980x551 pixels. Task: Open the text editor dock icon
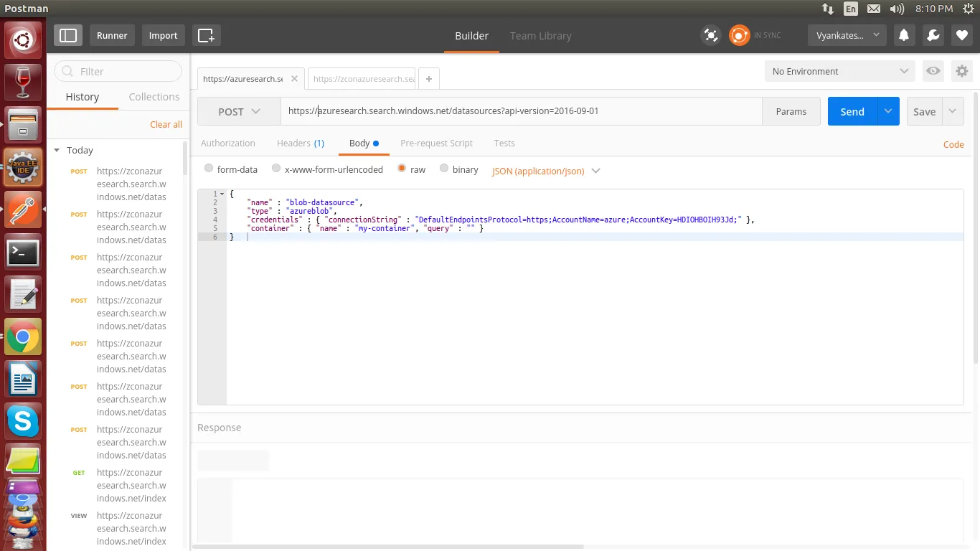click(x=23, y=294)
